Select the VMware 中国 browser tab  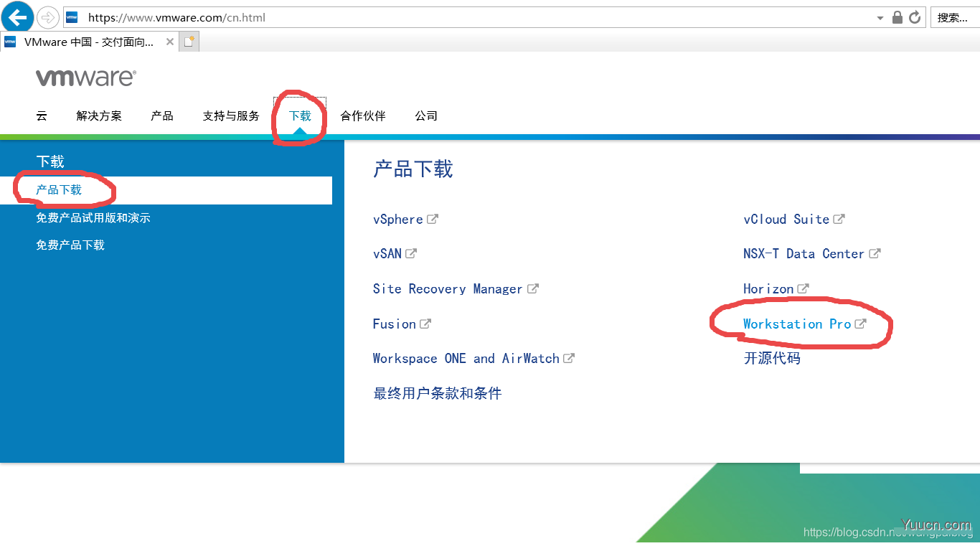click(x=89, y=42)
